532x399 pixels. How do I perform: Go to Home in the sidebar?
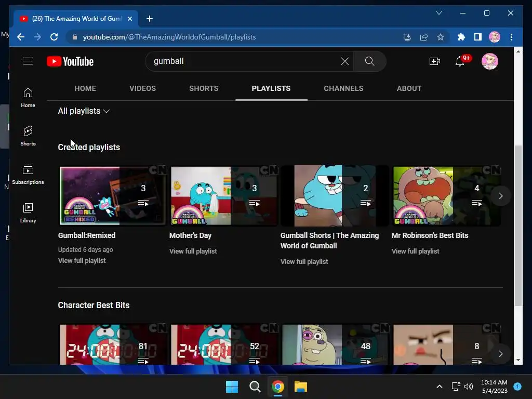(28, 98)
